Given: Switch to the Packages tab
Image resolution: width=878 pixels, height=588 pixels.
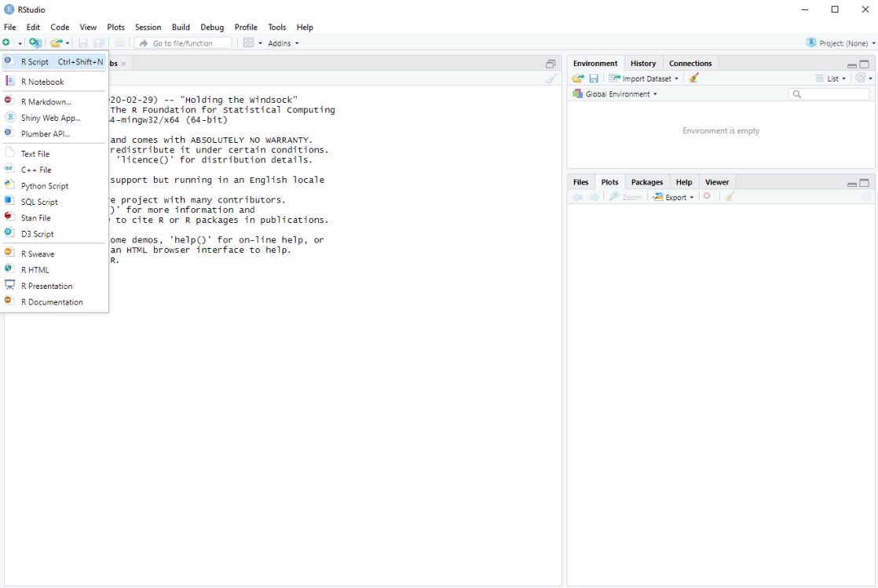Looking at the screenshot, I should click(x=647, y=182).
